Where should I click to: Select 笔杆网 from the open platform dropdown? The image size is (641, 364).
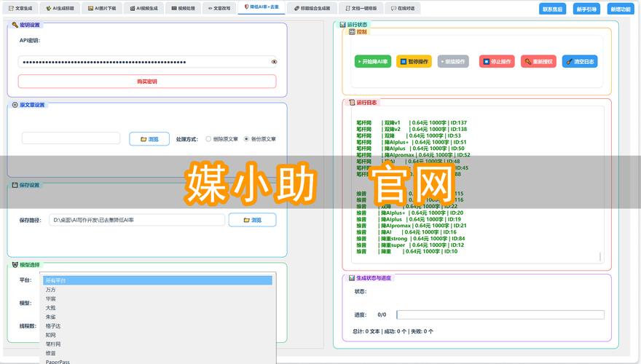[54, 344]
